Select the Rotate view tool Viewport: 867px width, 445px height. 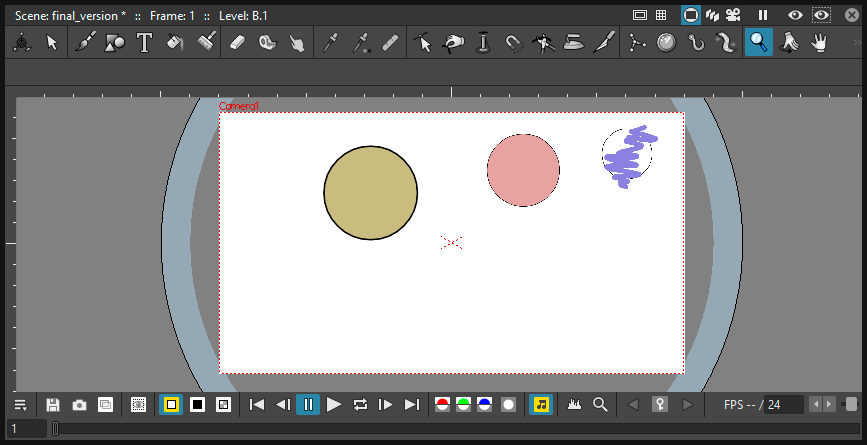[789, 43]
